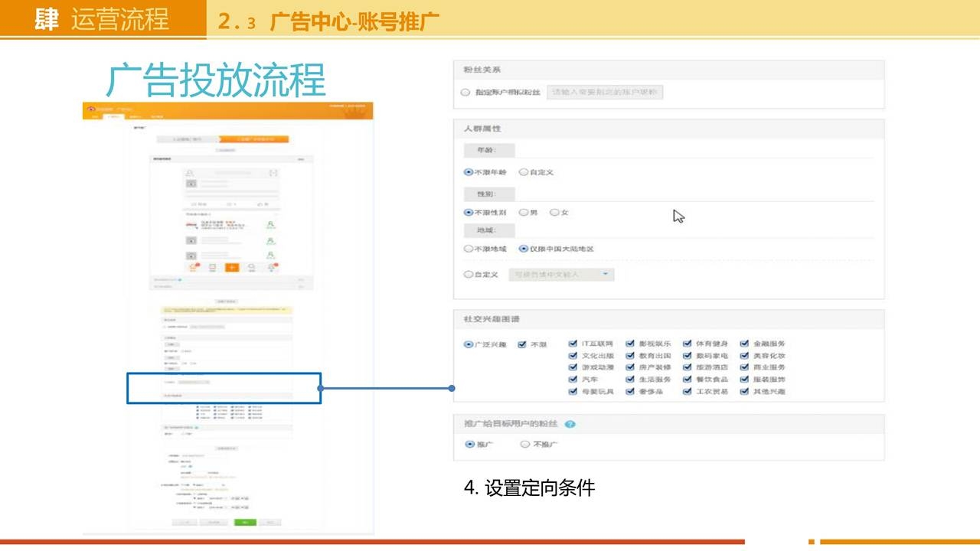Select the 自定义 region radio button
This screenshot has height=551, width=980.
(x=469, y=274)
